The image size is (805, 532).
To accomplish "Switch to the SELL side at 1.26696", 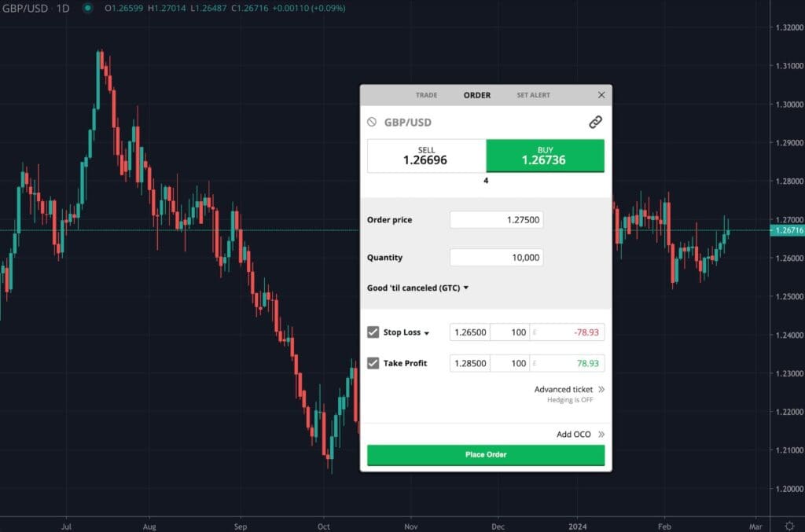I will [426, 156].
